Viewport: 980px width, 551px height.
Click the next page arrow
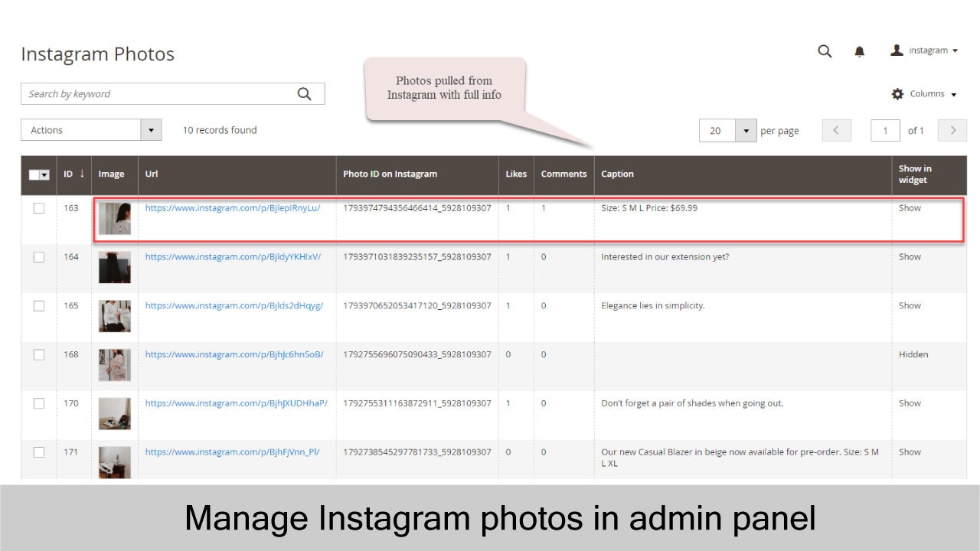click(x=952, y=130)
